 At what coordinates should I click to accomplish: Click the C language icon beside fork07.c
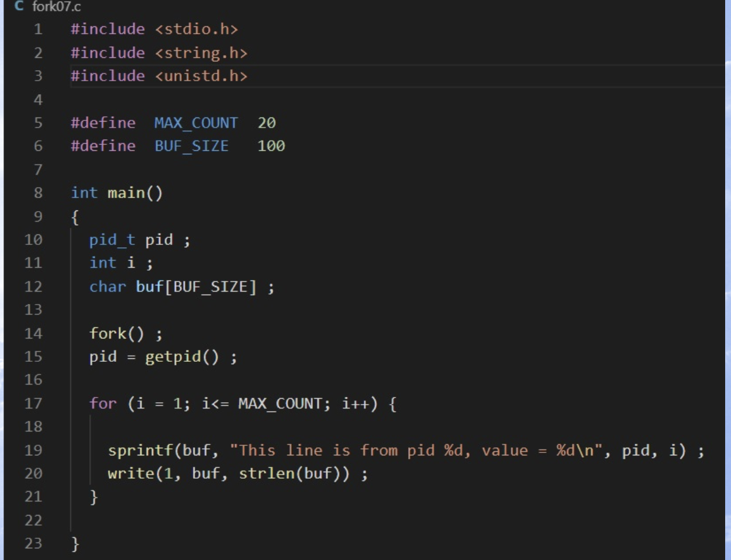tap(19, 6)
